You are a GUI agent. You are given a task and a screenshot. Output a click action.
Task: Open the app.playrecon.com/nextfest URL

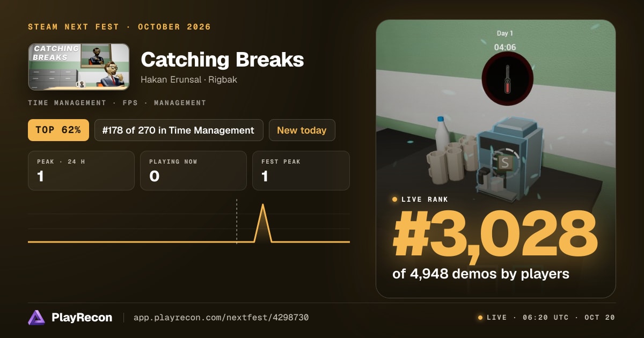click(x=221, y=318)
